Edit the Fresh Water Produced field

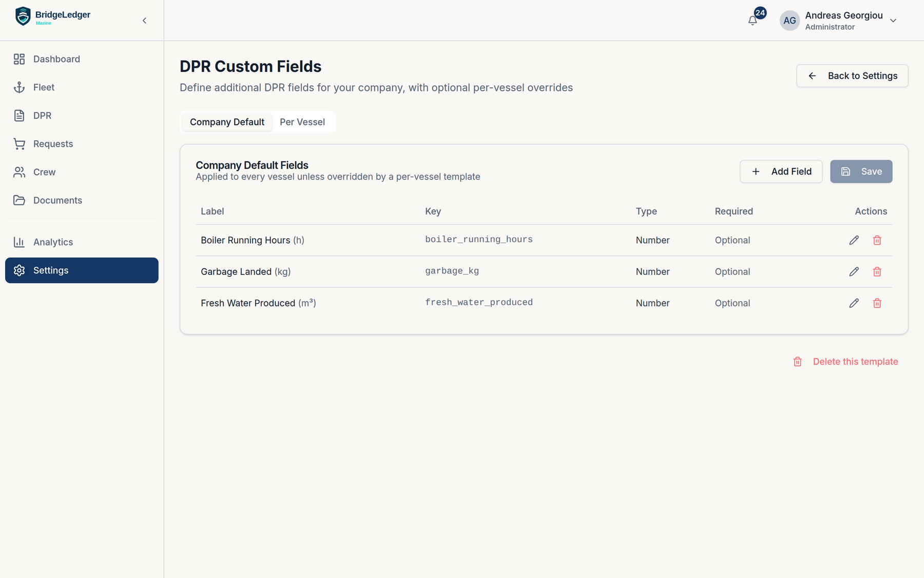[x=854, y=303]
